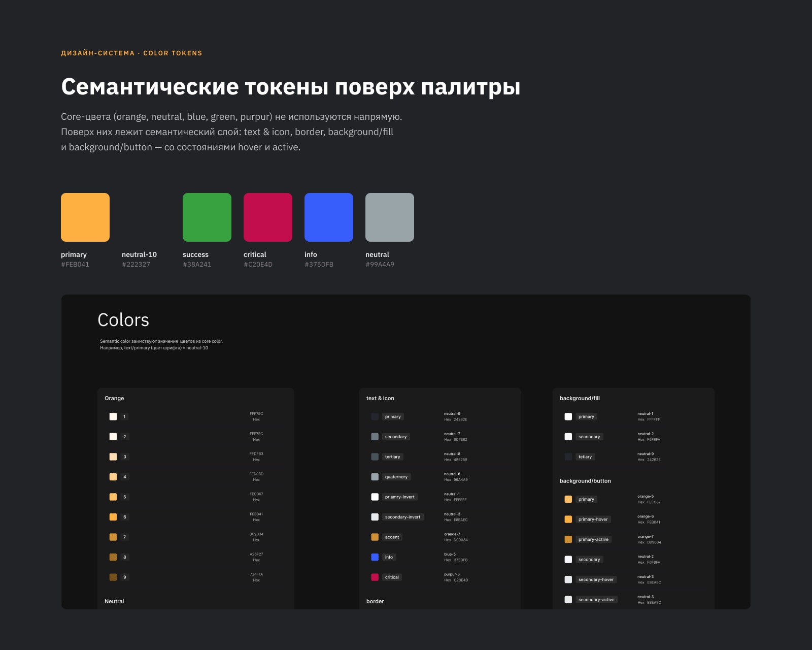The image size is (812, 650).
Task: Click the 'Orange' section title
Action: (114, 398)
